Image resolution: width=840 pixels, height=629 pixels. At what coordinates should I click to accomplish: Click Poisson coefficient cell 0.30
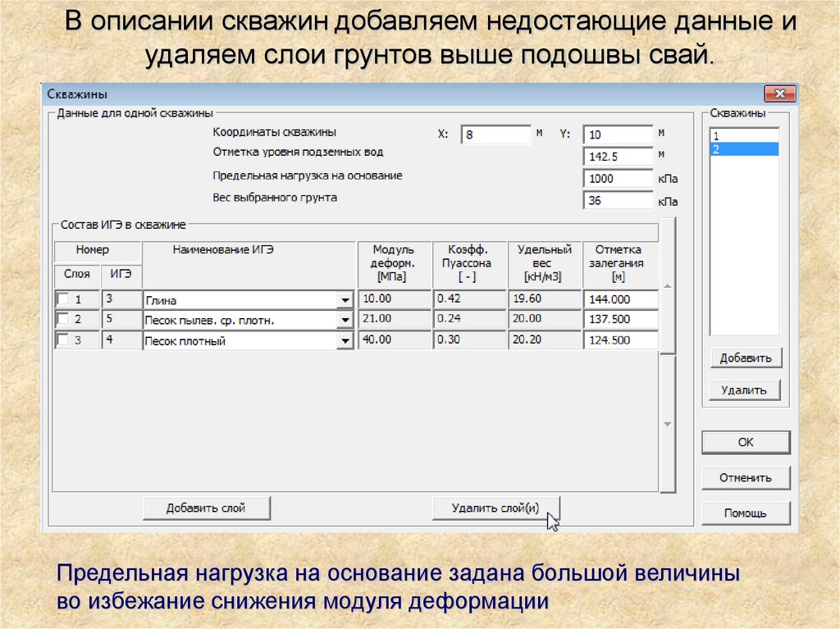[x=470, y=340]
